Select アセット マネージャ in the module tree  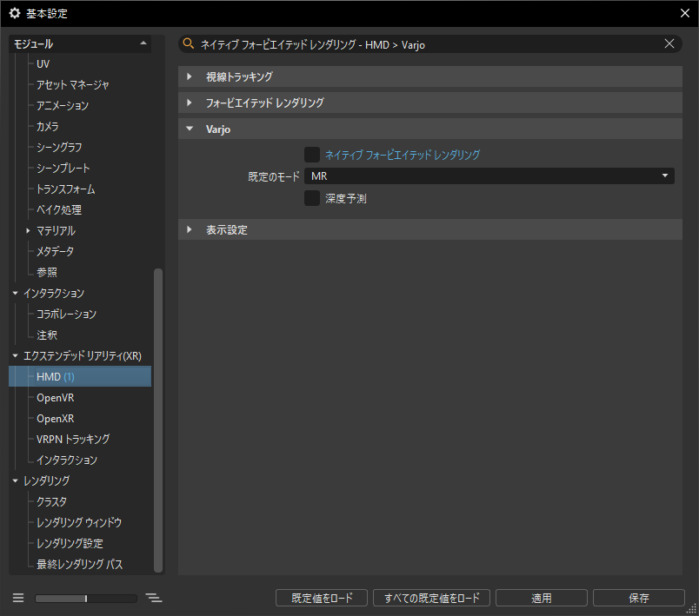click(x=73, y=85)
